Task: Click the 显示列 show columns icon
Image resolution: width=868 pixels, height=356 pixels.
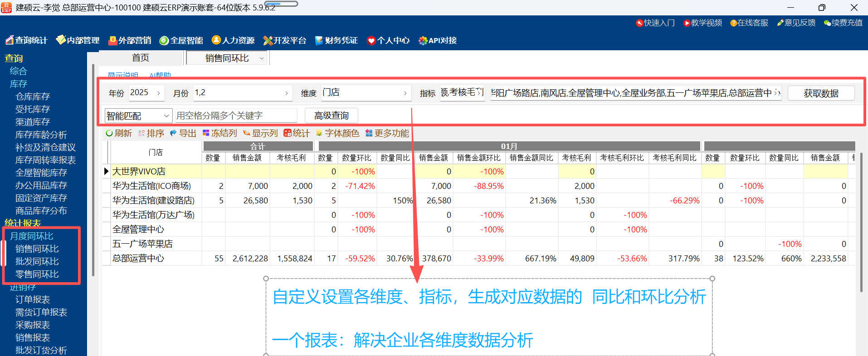Action: pyautogui.click(x=247, y=133)
